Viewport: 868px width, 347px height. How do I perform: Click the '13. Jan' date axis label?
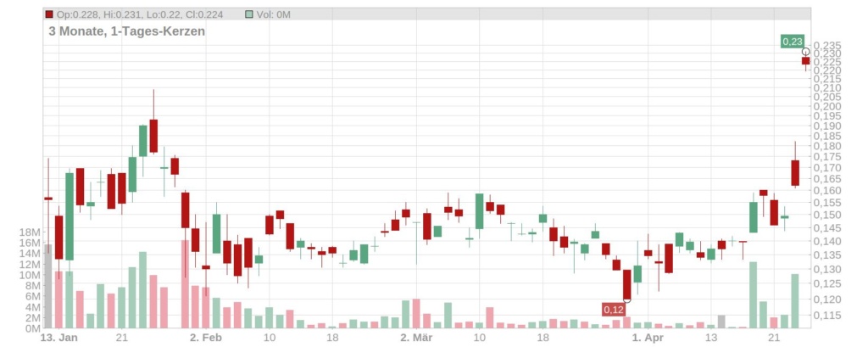(60, 338)
